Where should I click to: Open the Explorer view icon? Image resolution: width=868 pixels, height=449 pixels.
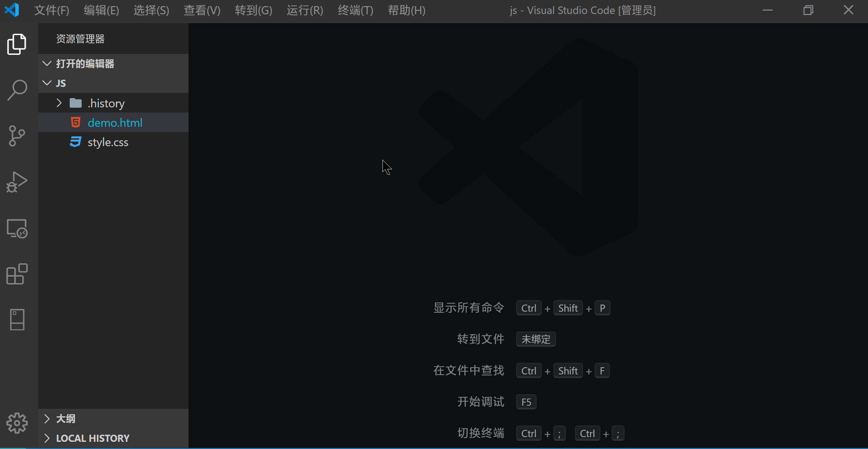(x=16, y=44)
